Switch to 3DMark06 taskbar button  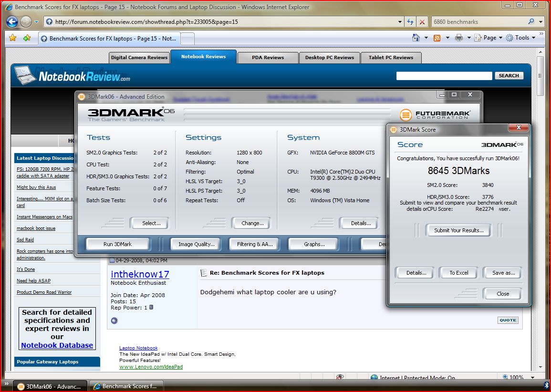51,386
